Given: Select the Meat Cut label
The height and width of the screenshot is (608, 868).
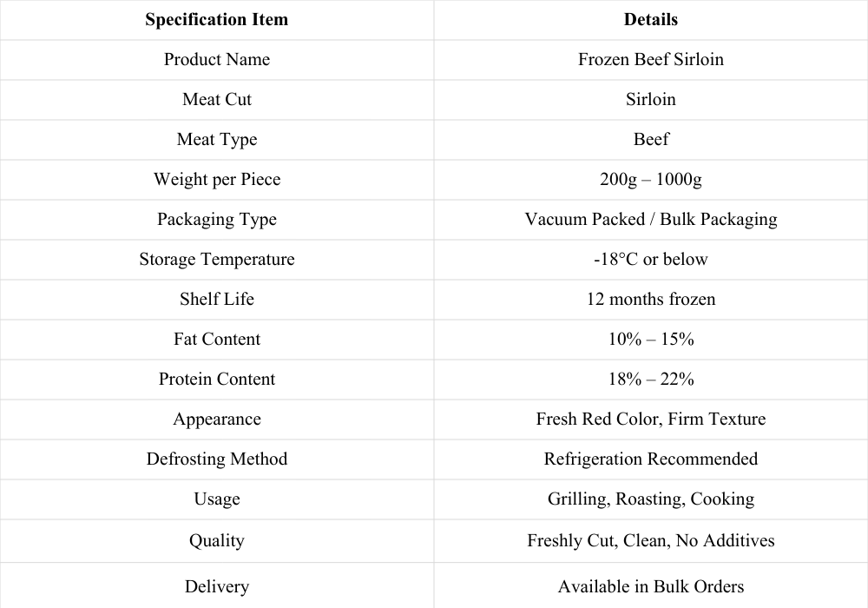Looking at the screenshot, I should 216,99.
